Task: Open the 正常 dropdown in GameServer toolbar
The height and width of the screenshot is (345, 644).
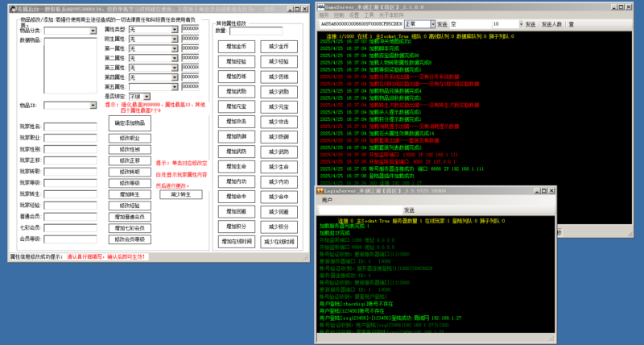Action: tap(431, 24)
